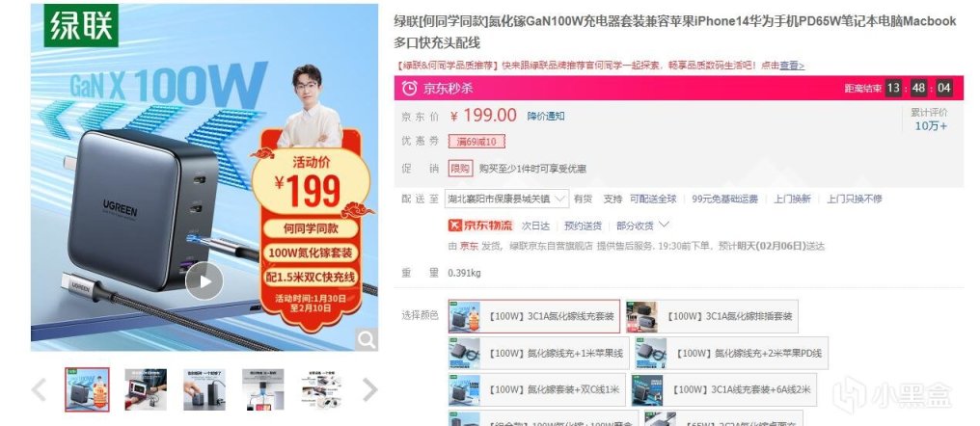Open the 10万+ cumulative reviews link
The height and width of the screenshot is (426, 980).
(931, 126)
